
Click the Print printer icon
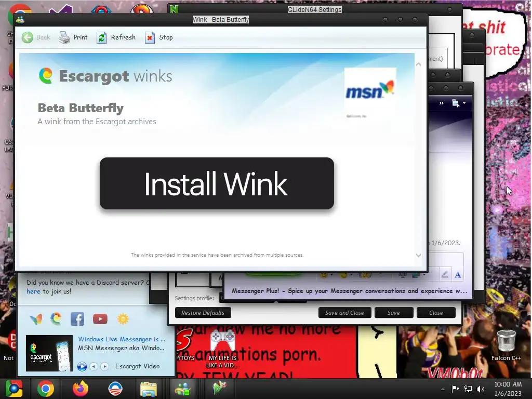click(x=64, y=37)
